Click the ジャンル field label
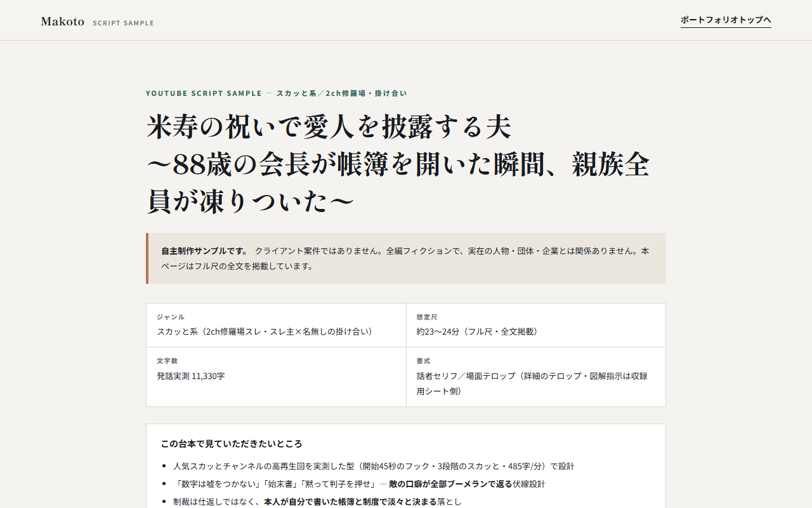The image size is (812, 508). [x=171, y=317]
